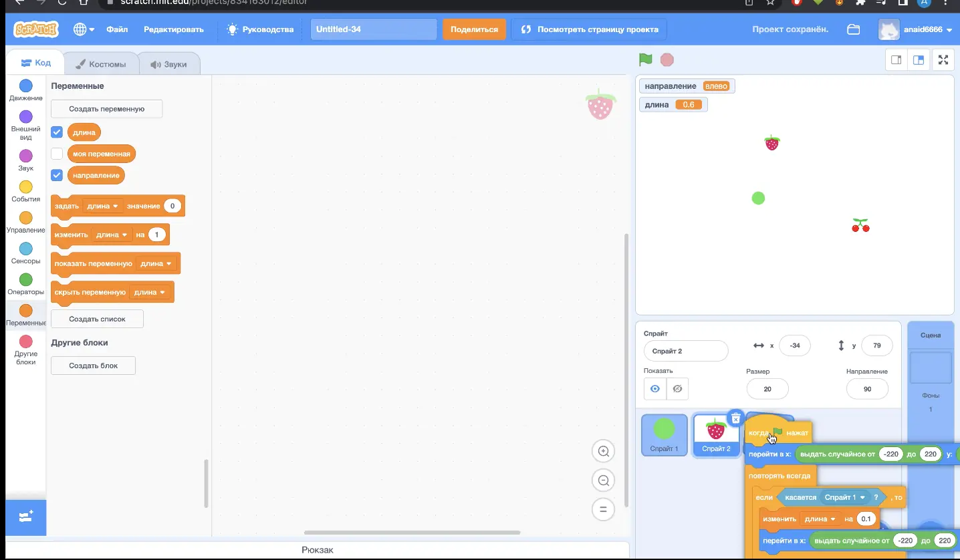Switch to the Костюмы tab
960x560 pixels.
[102, 64]
